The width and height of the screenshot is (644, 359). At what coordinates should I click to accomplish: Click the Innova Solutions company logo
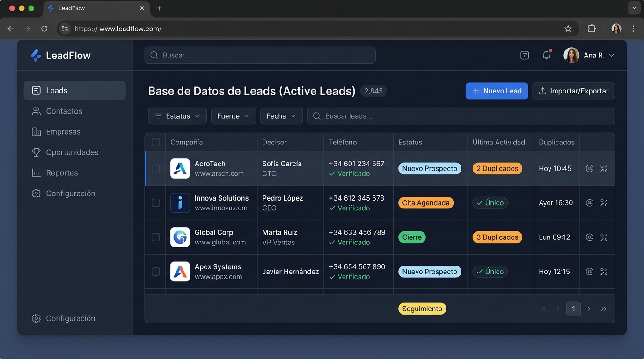pos(180,203)
